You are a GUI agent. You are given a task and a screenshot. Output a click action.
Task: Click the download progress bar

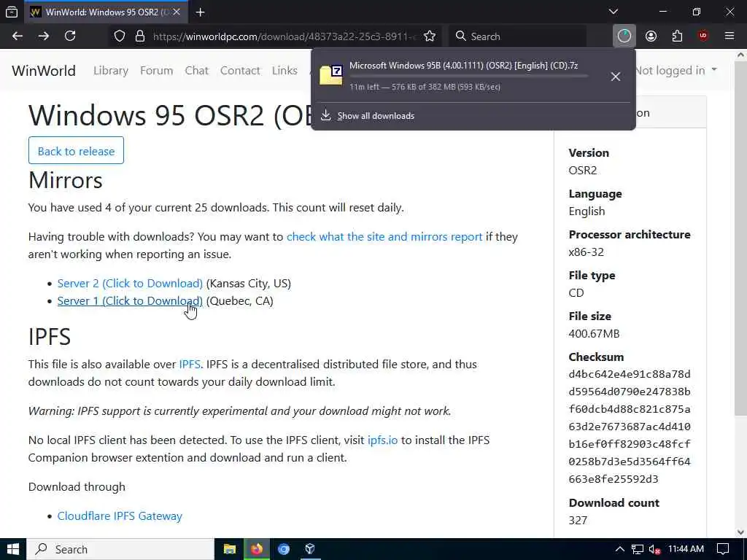click(x=468, y=76)
